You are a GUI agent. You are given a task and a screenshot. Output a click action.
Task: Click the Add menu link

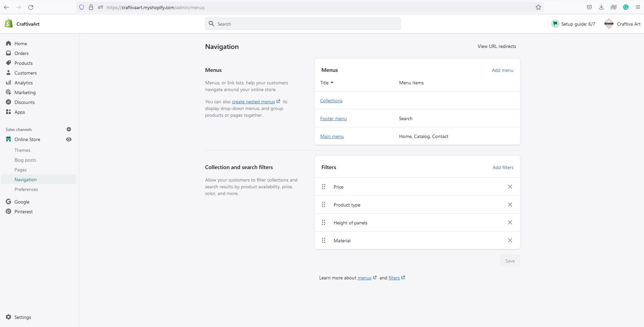pyautogui.click(x=502, y=70)
